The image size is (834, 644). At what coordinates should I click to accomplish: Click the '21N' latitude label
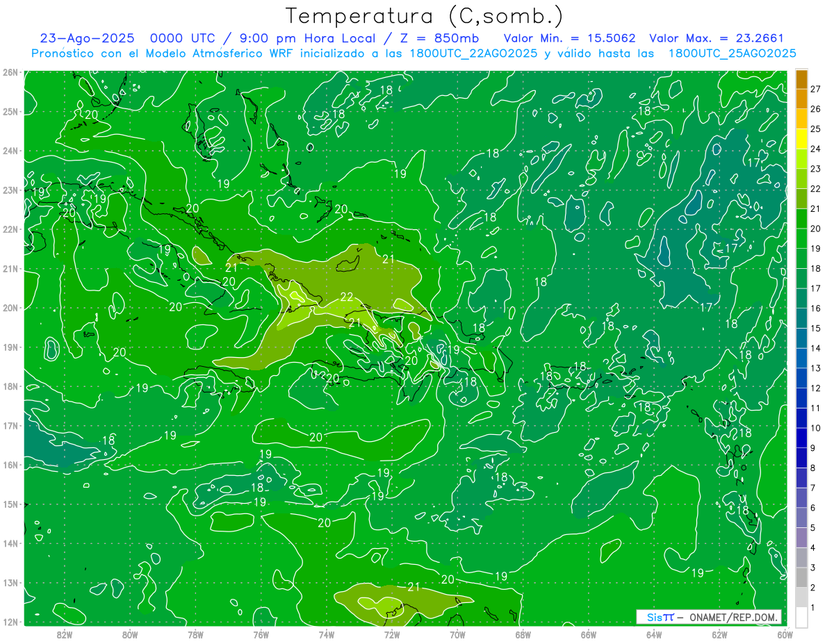pos(10,269)
